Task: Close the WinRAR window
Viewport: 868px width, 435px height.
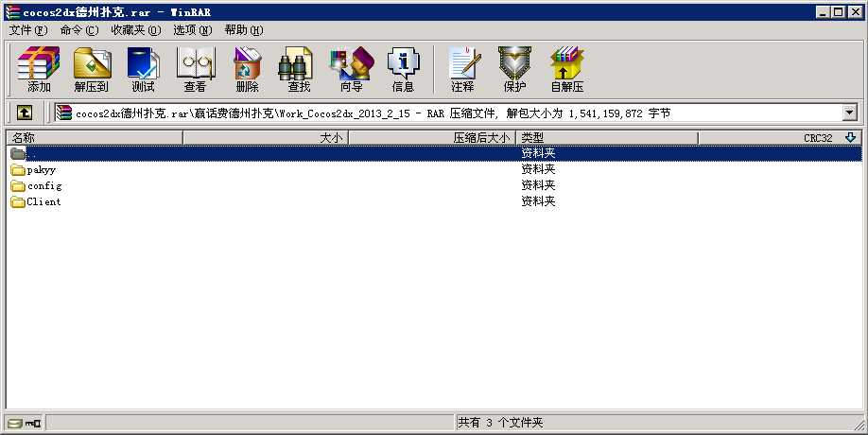Action: [855, 11]
